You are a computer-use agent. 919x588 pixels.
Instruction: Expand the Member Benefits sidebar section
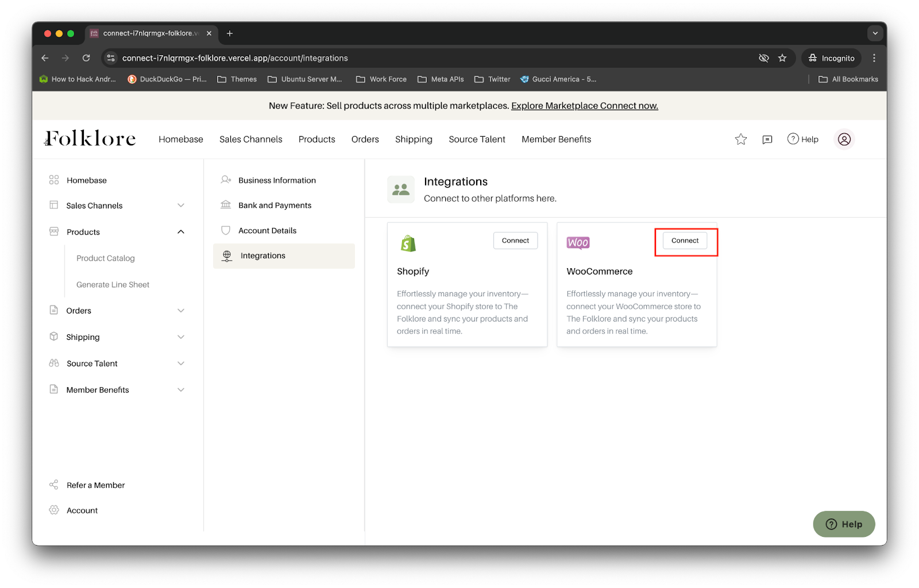tap(181, 389)
